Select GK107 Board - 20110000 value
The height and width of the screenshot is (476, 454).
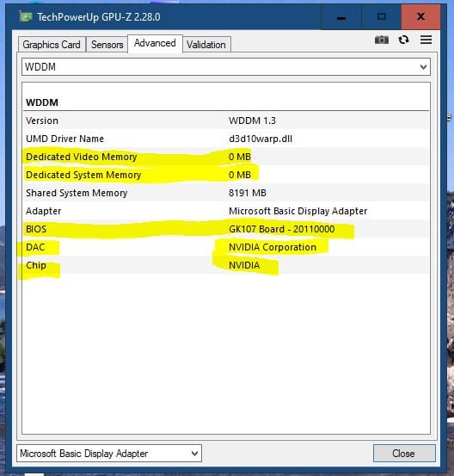click(282, 229)
